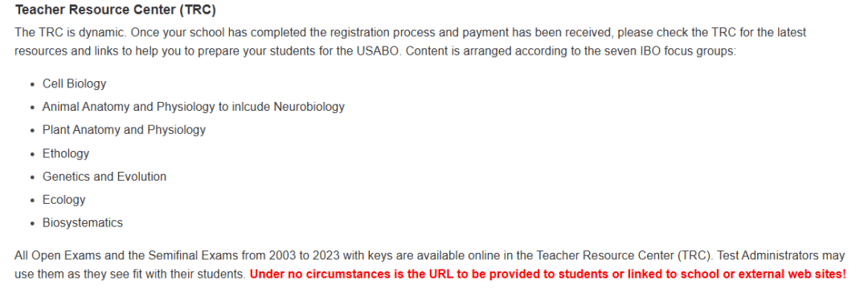Image resolution: width=868 pixels, height=293 pixels.
Task: Click the Ethology list item
Action: tap(66, 153)
